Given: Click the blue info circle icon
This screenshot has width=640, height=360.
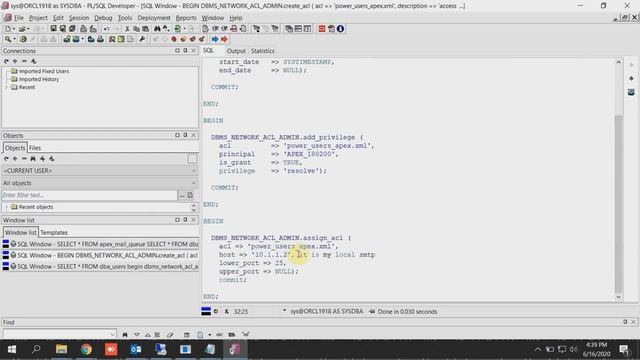Looking at the screenshot, I should [340, 29].
